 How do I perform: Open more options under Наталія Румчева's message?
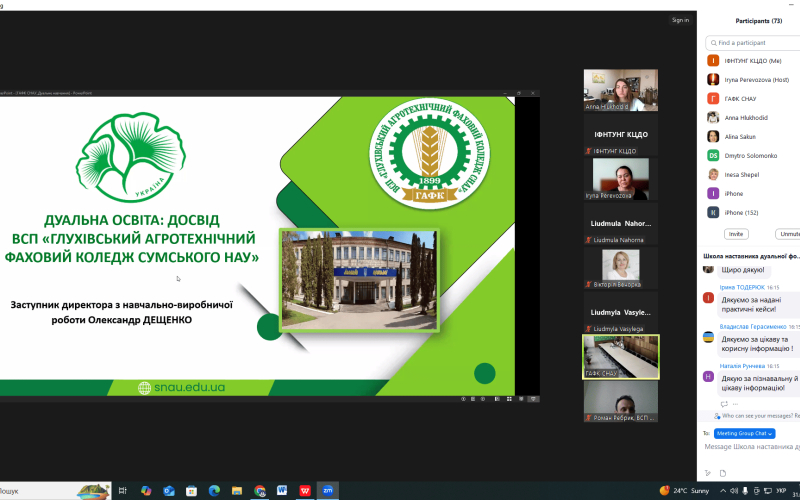coord(735,404)
